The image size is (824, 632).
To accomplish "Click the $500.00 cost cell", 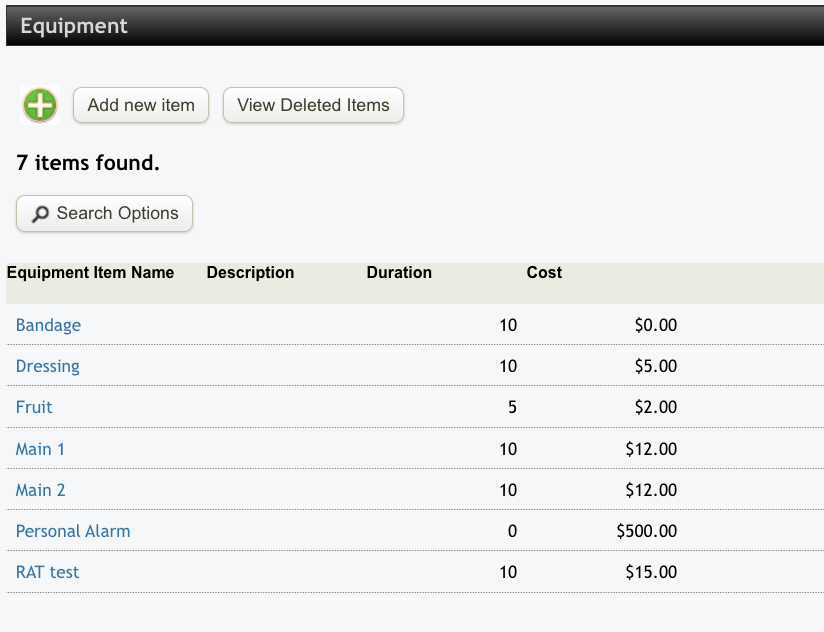I will [x=647, y=531].
